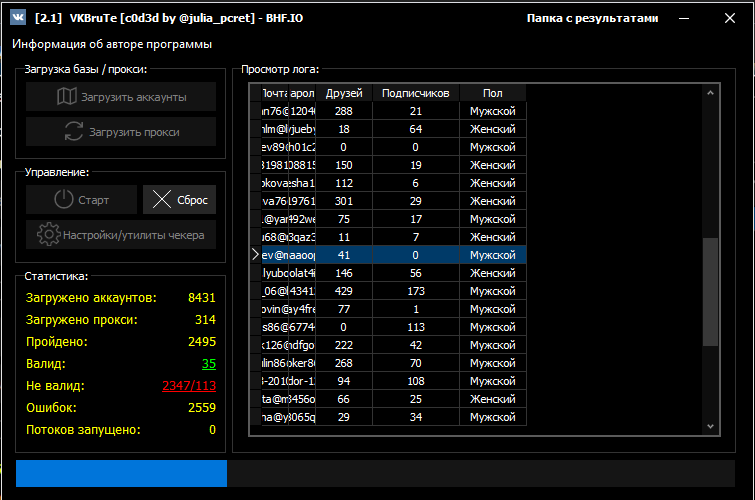Click the green Валид count 35

tap(208, 364)
